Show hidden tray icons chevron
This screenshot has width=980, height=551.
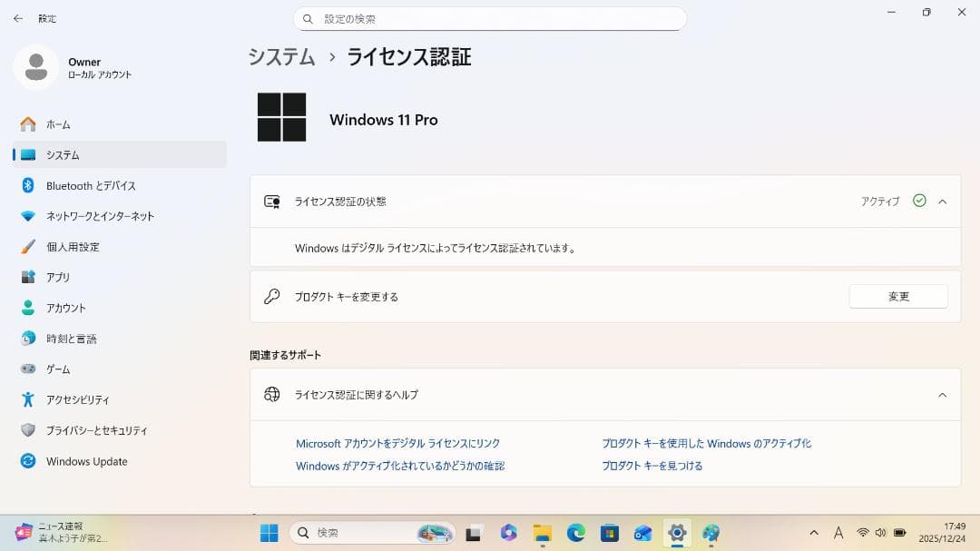point(814,533)
